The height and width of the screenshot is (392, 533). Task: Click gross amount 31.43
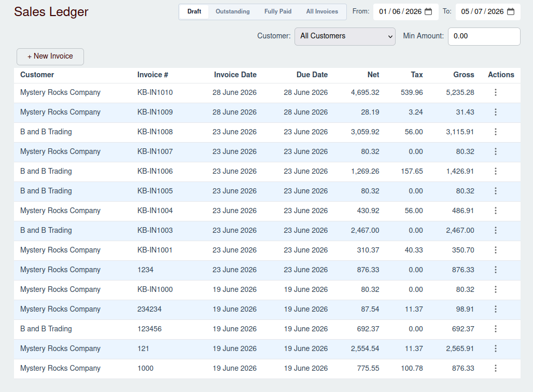(x=465, y=112)
